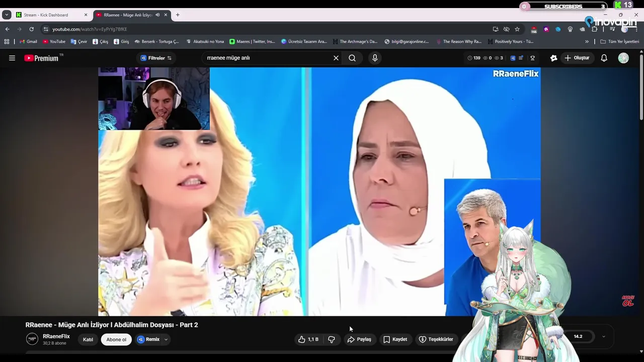
Task: Click install app icon in address bar
Action: (496, 29)
